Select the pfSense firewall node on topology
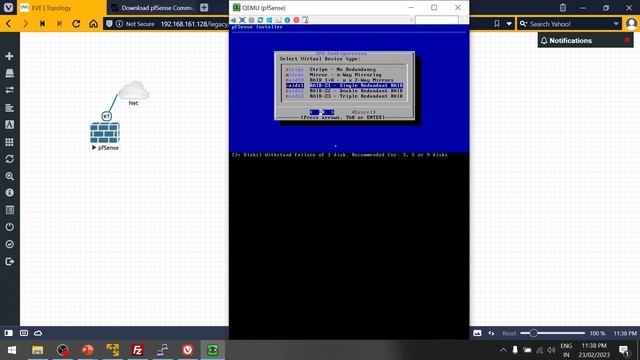This screenshot has width=640, height=360. click(105, 133)
